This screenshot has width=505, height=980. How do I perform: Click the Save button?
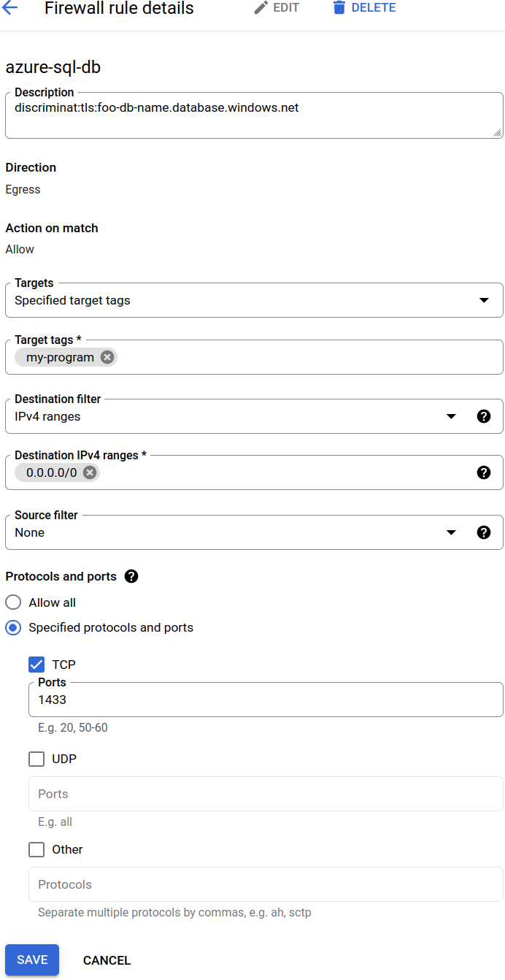pyautogui.click(x=32, y=960)
